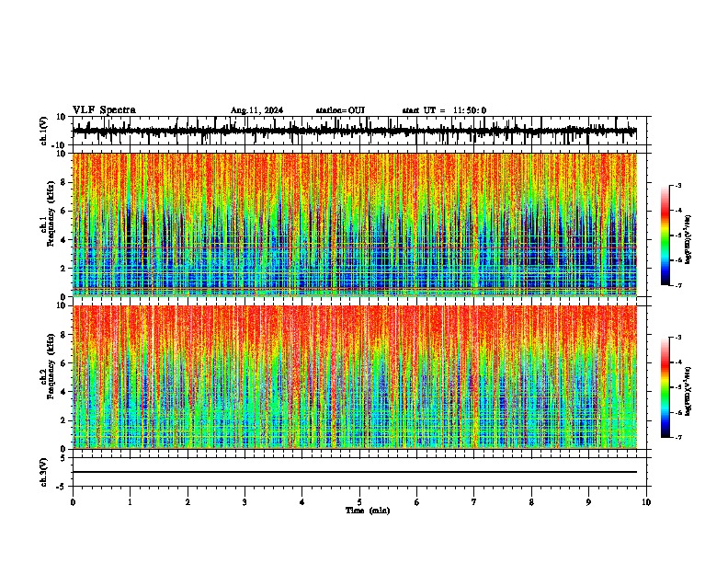Click inside the ch.1 frequency spectrogram
The height and width of the screenshot is (563, 728).
point(355,224)
